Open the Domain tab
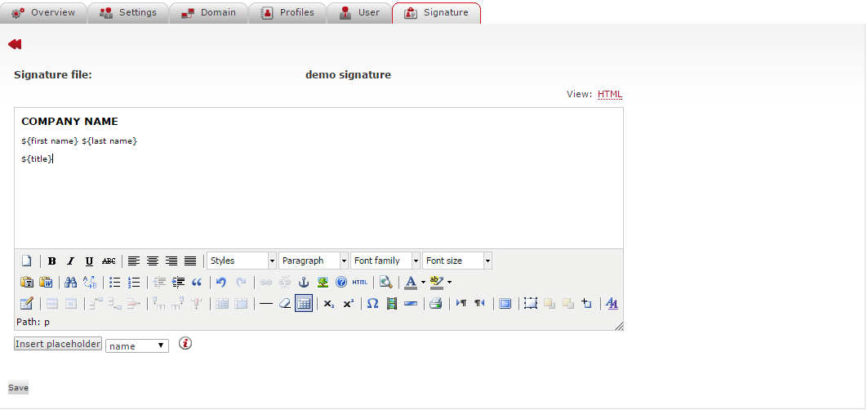 click(209, 13)
